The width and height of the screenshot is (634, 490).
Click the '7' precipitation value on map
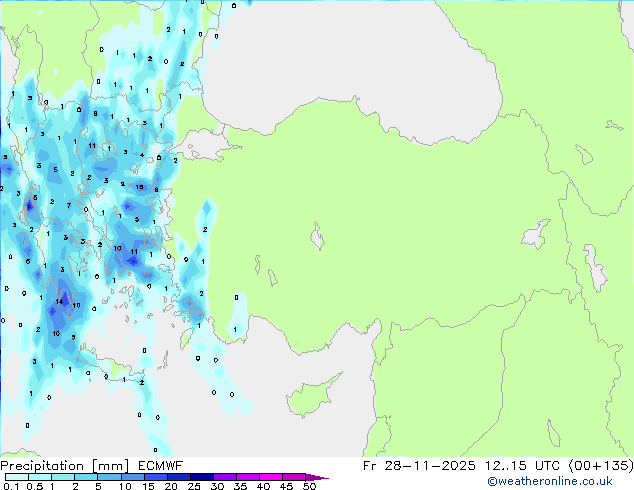coord(69,205)
